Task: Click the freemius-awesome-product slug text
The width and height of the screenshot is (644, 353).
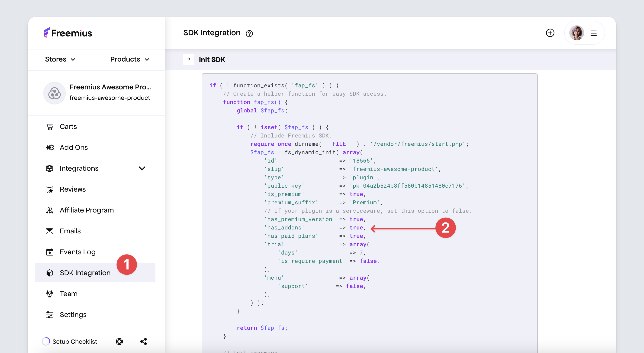Action: coord(110,98)
